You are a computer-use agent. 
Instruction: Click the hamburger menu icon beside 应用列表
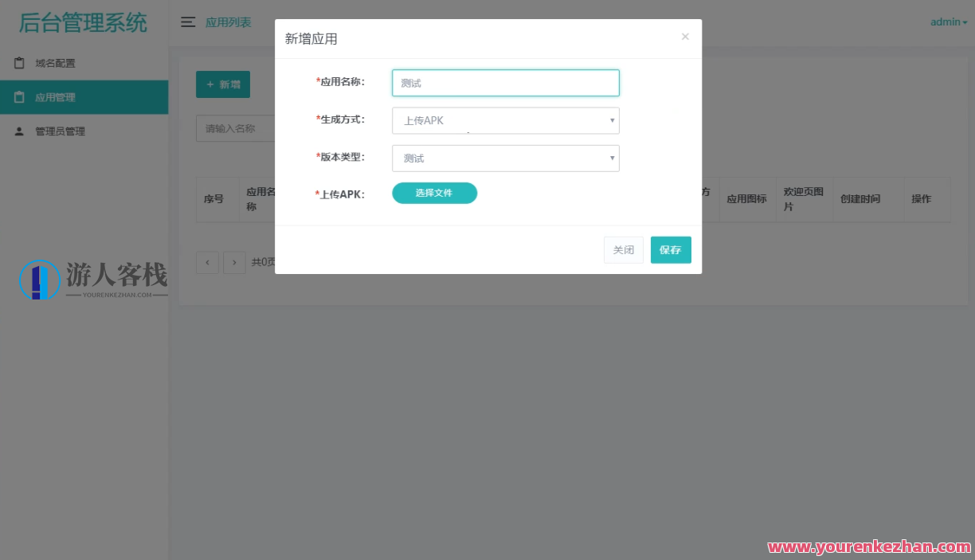pos(188,22)
